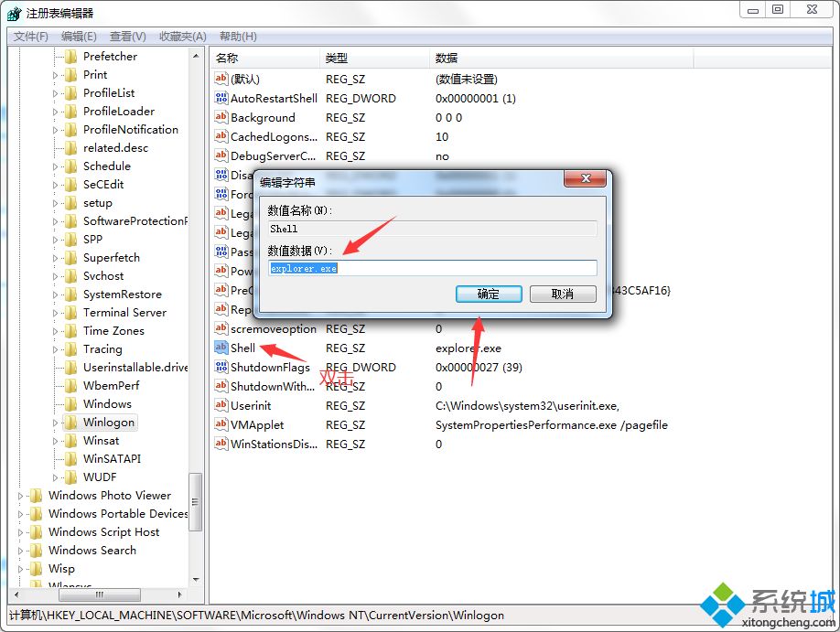This screenshot has height=632, width=840.
Task: Click the Registry Editor title bar icon
Action: (15, 14)
